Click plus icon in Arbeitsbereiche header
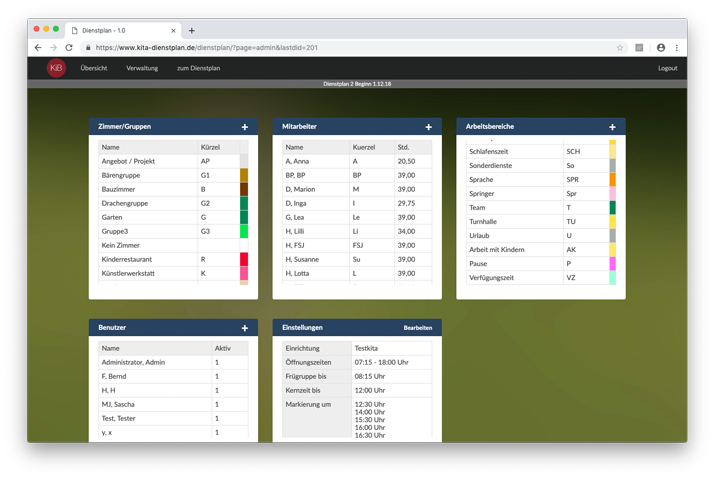 613,127
